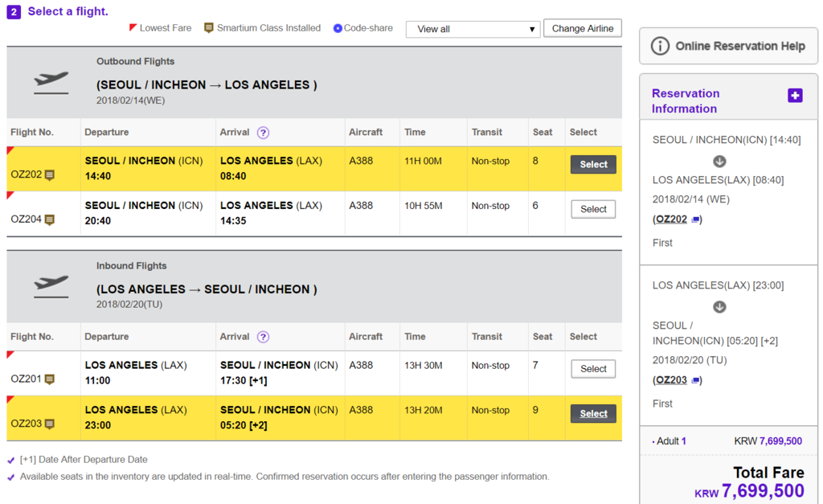The image size is (823, 504).
Task: Select inbound flight OZ201
Action: [x=593, y=368]
